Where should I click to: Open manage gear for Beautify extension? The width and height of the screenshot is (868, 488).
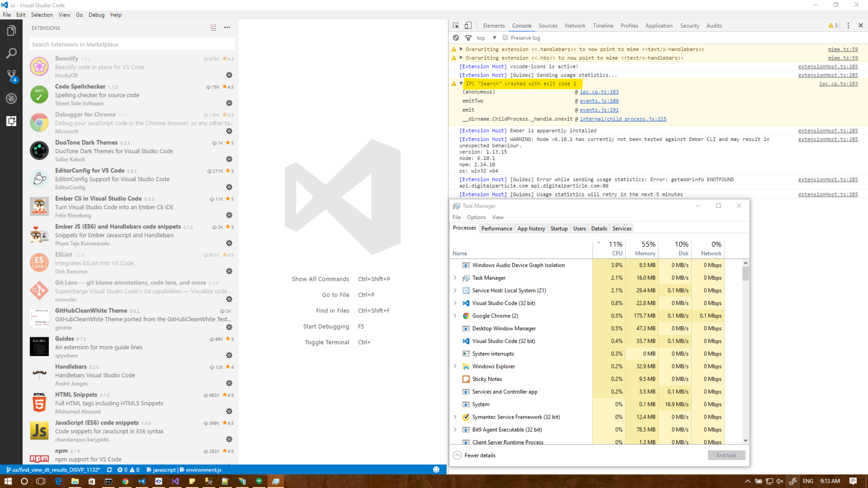pyautogui.click(x=229, y=75)
